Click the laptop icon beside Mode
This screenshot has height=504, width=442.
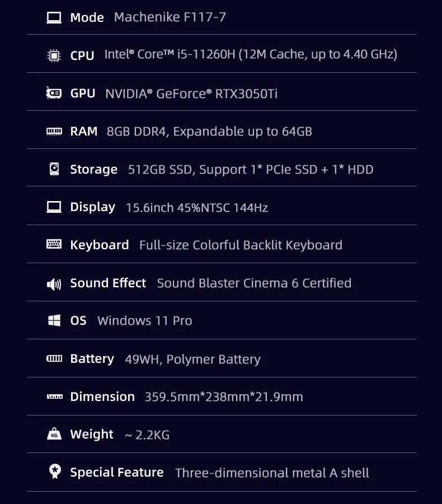[x=54, y=18]
